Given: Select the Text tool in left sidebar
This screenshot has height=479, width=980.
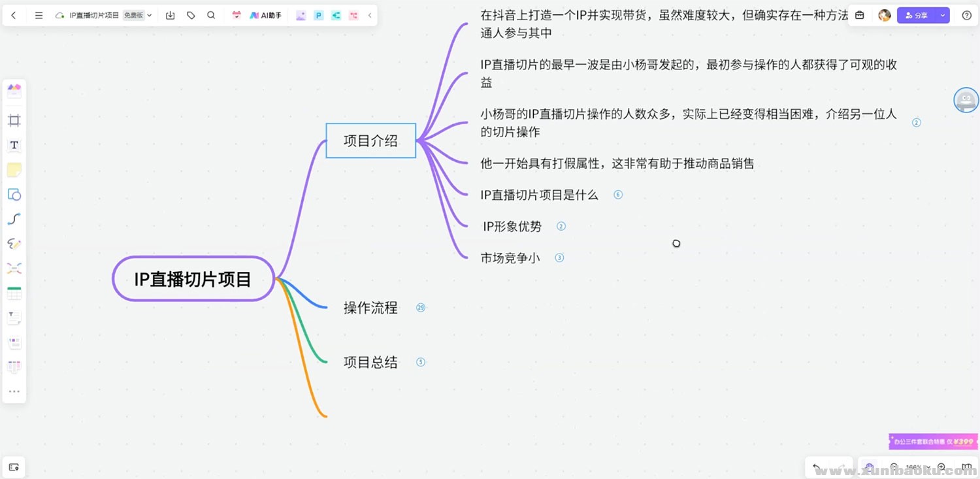Looking at the screenshot, I should [14, 145].
